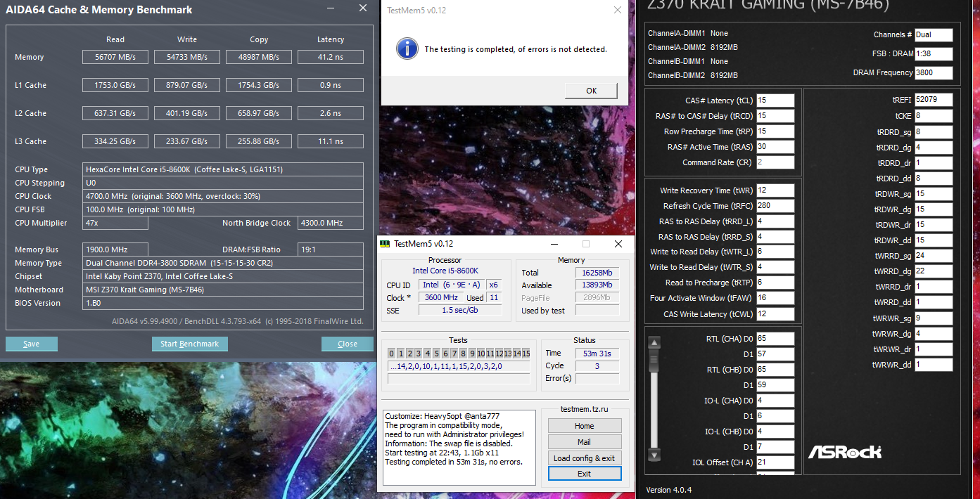Open Home in TestMem5
The image size is (980, 499).
tap(585, 426)
